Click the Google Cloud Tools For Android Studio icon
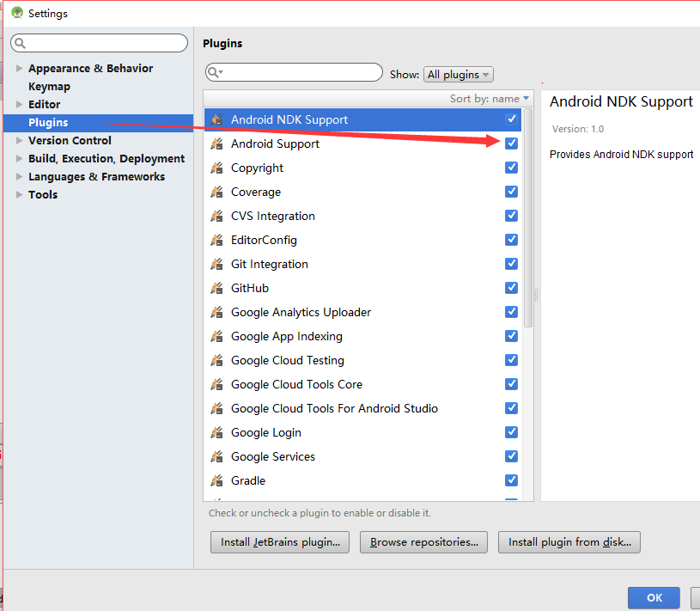 click(216, 409)
